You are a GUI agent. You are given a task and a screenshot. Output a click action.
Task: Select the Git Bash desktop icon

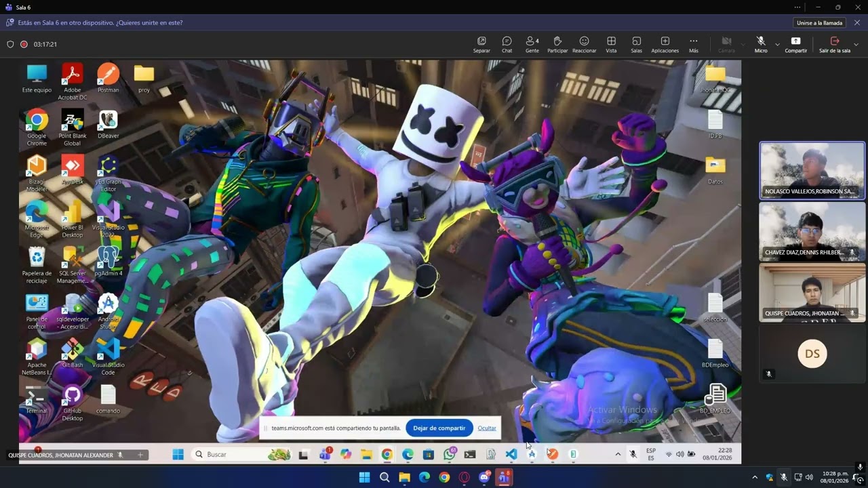(72, 353)
